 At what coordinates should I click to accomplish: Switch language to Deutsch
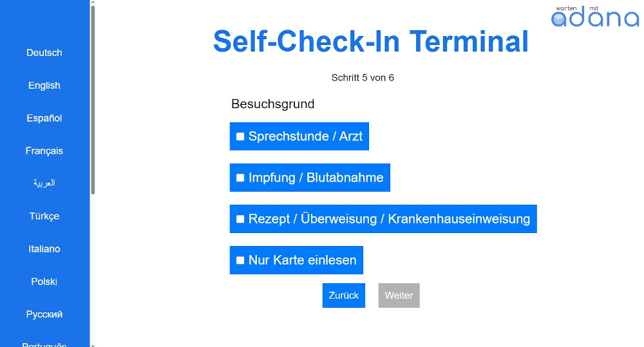[x=44, y=53]
